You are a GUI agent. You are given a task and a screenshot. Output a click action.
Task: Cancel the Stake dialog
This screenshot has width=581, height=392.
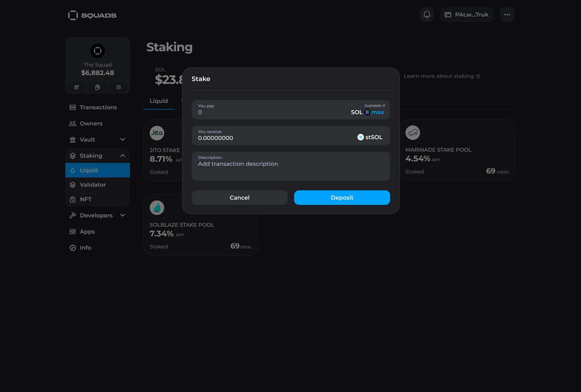coord(239,198)
